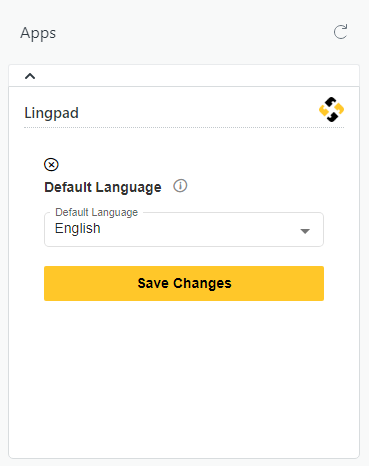The image size is (369, 466).
Task: Refresh the Apps list
Action: coord(340,32)
